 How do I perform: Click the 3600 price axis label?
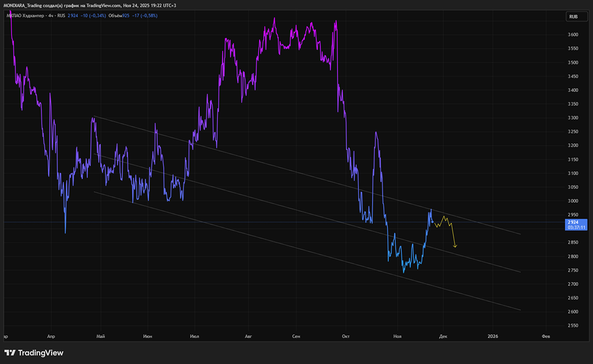(573, 35)
